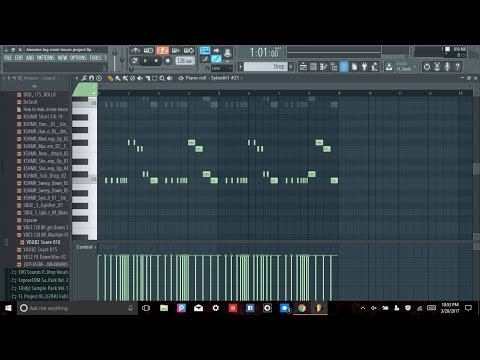
Task: Select VDUB2 Snare 018 in browser
Action: pos(43,242)
